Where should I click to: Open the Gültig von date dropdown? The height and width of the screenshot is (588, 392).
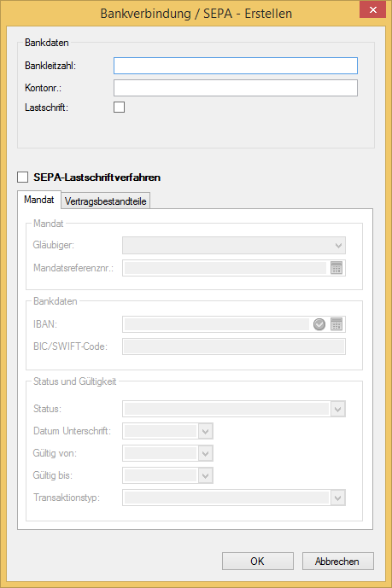click(205, 453)
